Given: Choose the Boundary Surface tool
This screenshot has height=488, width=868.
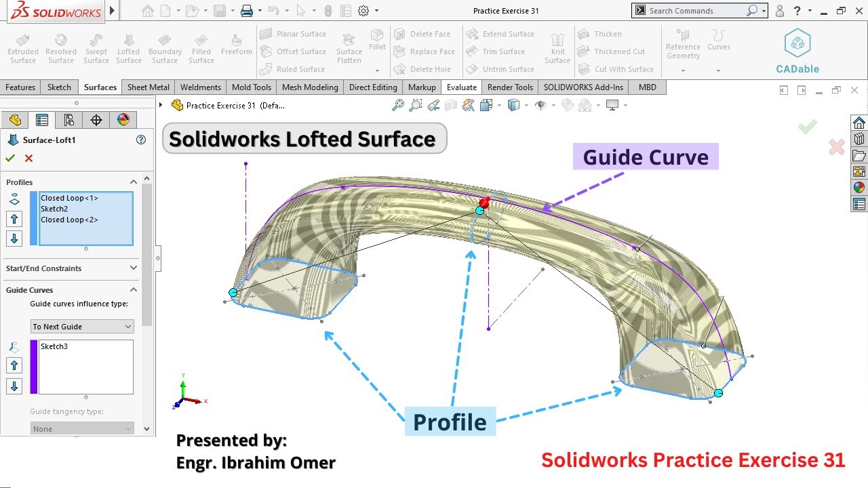Looking at the screenshot, I should coord(165,48).
